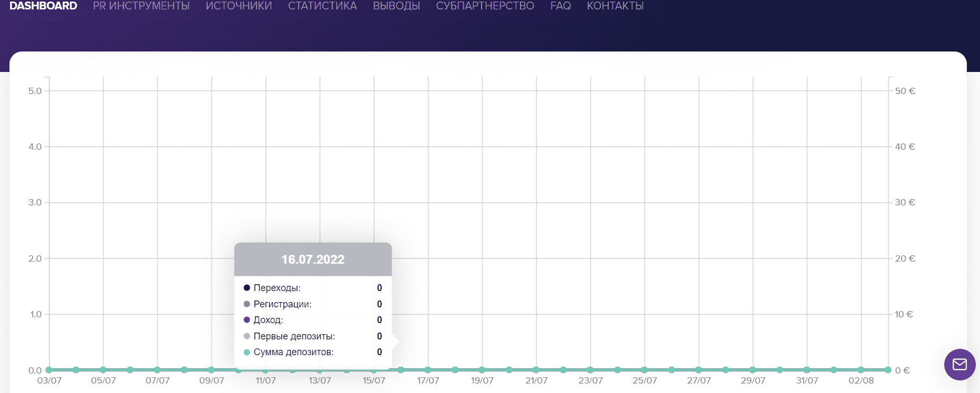
Task: Open the ВЫВОДЫ page
Action: click(x=396, y=6)
